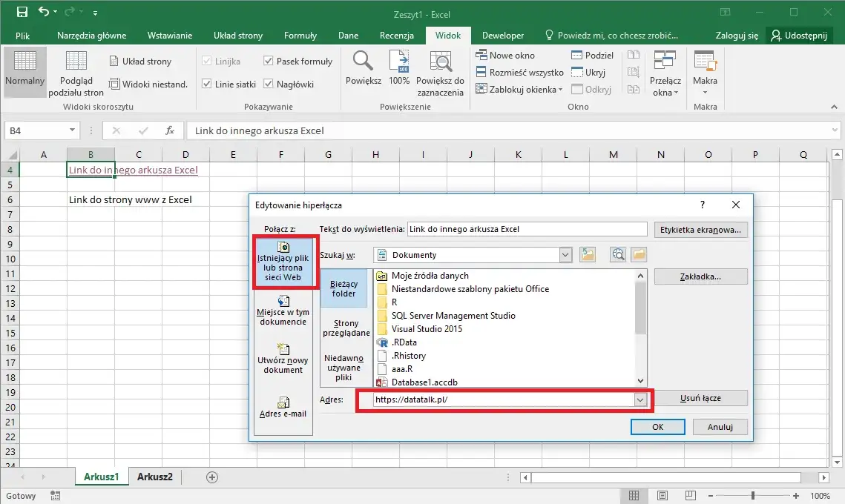
Task: Click the browse the Web icon
Action: 617,255
